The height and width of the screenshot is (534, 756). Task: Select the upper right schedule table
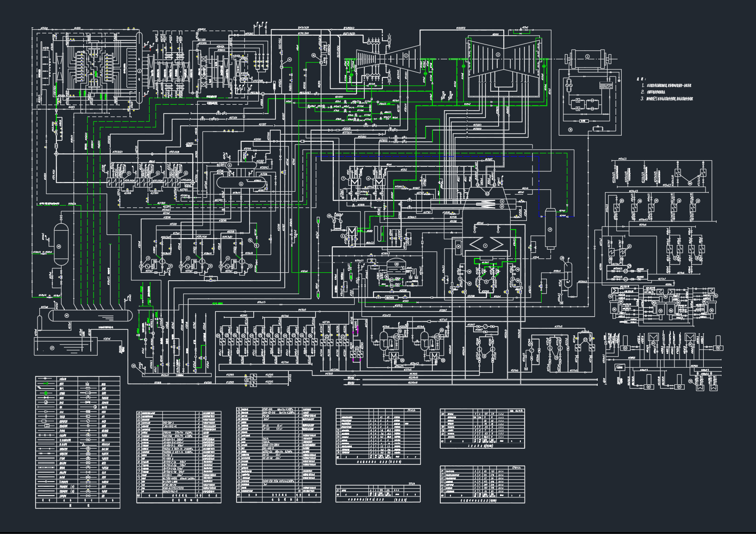[x=482, y=428]
